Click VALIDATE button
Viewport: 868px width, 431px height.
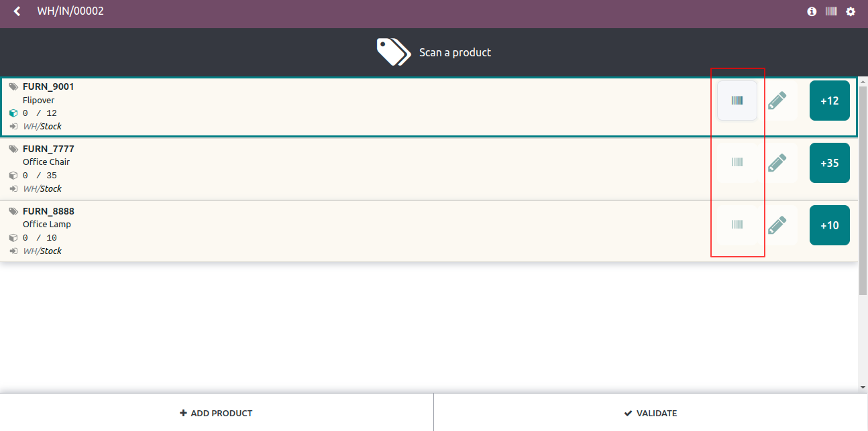click(x=651, y=413)
